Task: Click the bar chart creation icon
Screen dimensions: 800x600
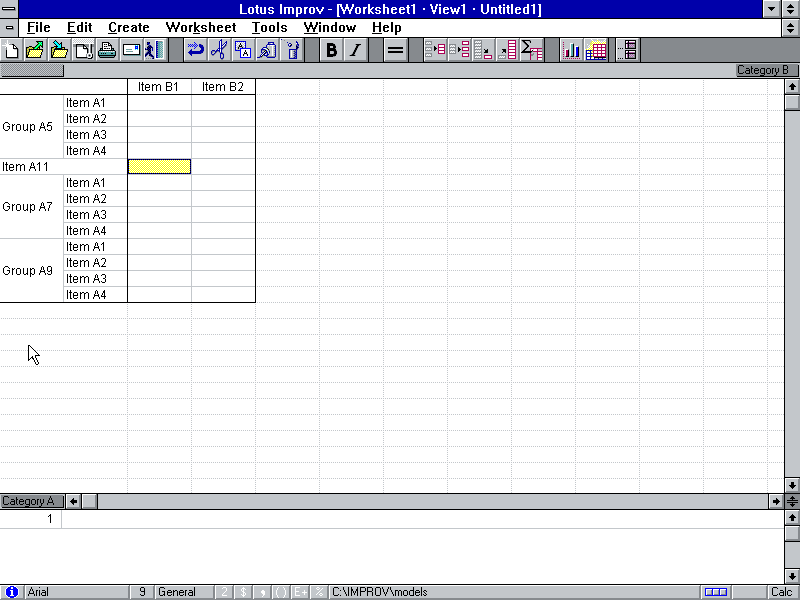Action: [572, 50]
